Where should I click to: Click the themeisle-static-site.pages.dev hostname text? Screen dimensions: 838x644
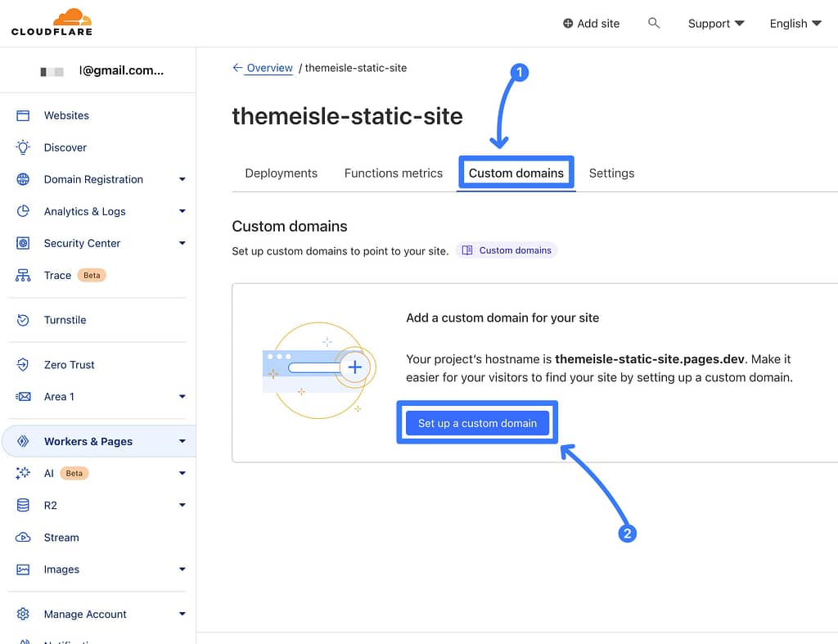click(649, 359)
